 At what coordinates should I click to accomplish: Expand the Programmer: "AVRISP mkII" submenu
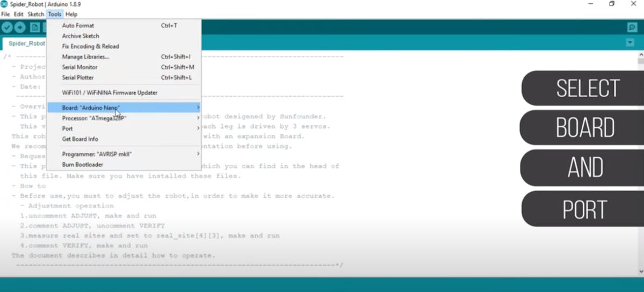(x=124, y=154)
